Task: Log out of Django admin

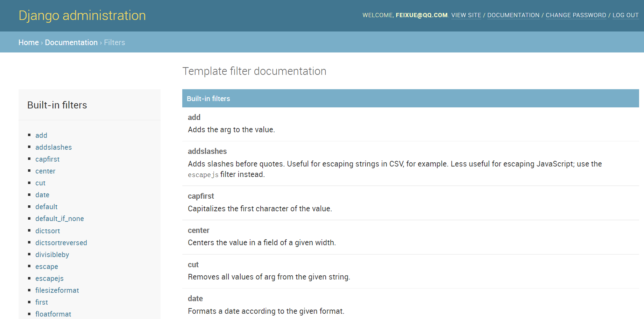Action: click(625, 15)
